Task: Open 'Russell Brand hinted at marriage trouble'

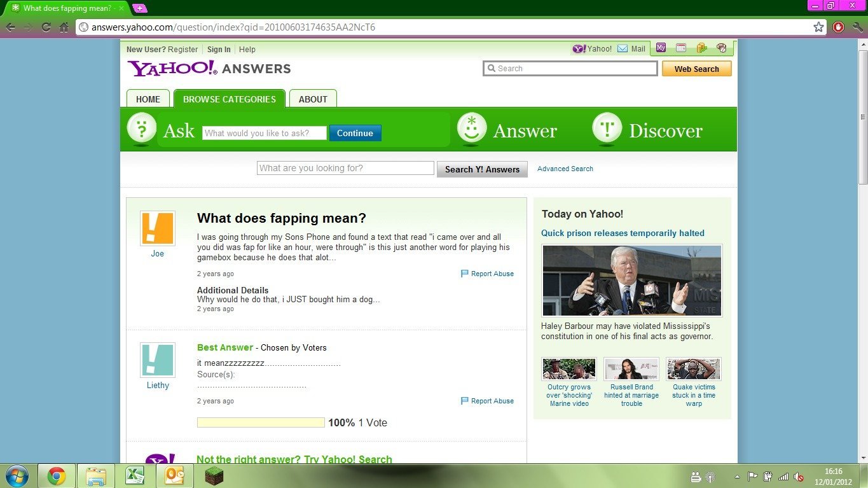Action: 631,395
